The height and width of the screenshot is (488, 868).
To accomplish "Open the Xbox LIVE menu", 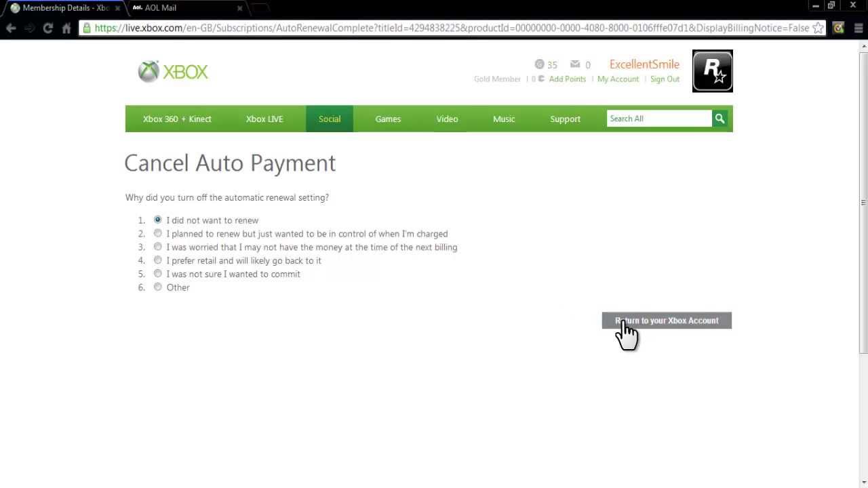I will point(264,119).
